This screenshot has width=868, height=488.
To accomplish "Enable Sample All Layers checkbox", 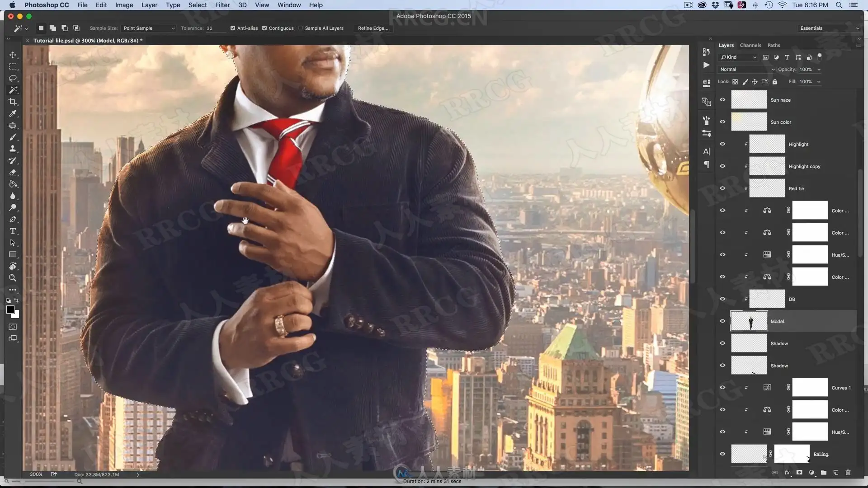I will click(x=301, y=28).
